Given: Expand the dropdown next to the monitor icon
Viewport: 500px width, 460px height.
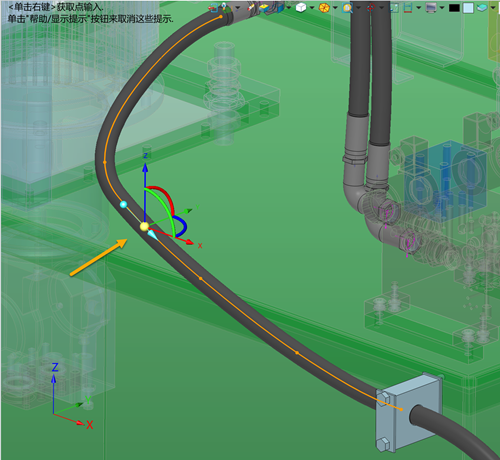Looking at the screenshot, I should pos(442,7).
